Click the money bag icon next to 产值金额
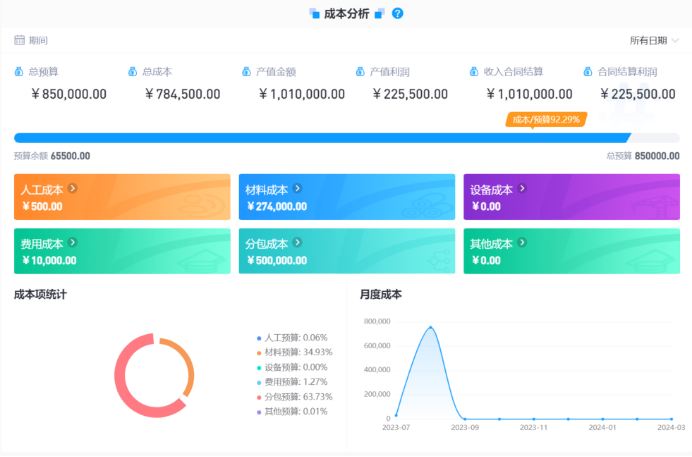Image resolution: width=692 pixels, height=457 pixels. (x=247, y=71)
